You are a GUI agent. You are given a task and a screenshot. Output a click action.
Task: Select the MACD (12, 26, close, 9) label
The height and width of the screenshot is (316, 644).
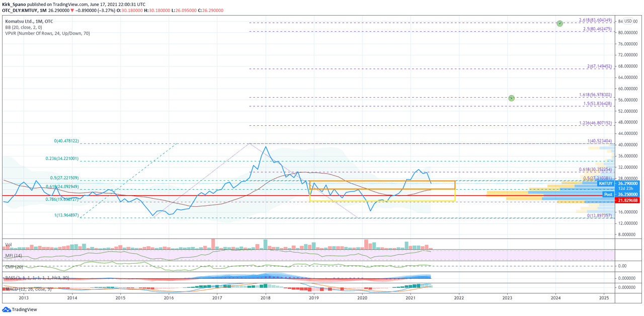pos(29,289)
